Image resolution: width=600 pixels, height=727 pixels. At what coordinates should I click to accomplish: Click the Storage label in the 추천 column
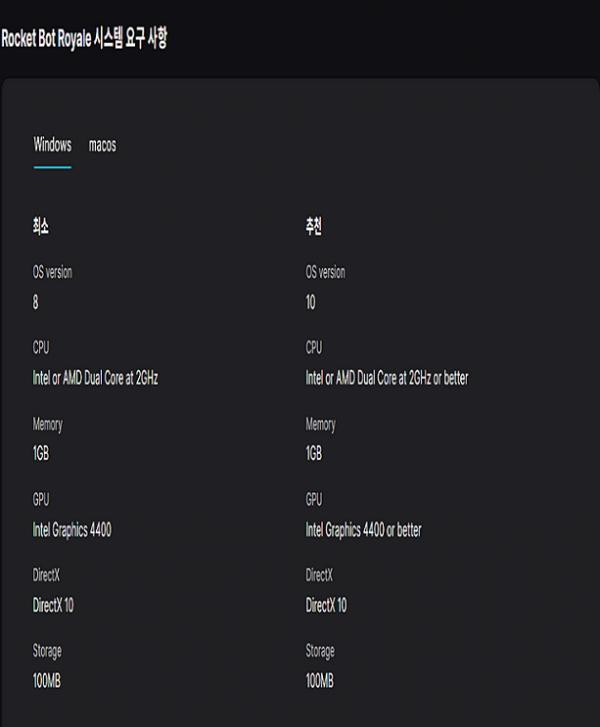pyautogui.click(x=320, y=651)
